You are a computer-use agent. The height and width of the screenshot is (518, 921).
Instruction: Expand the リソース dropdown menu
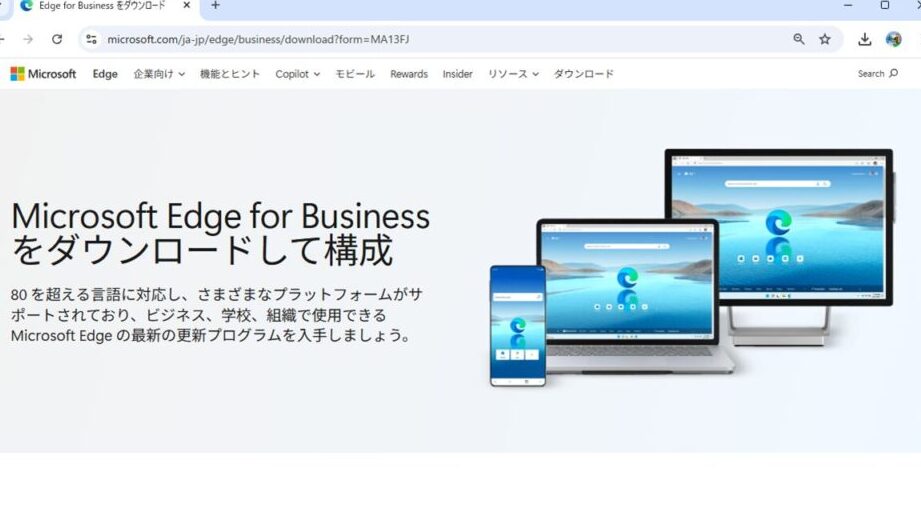(x=513, y=74)
